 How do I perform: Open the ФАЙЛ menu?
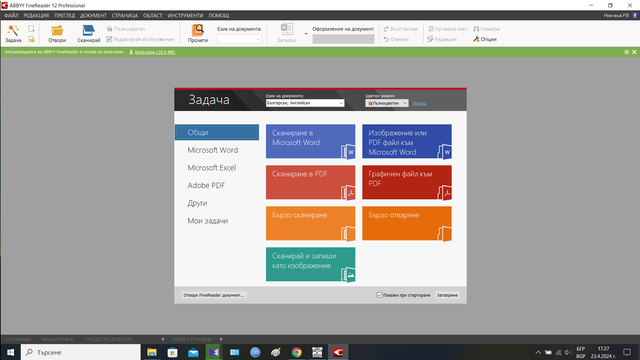(x=11, y=16)
